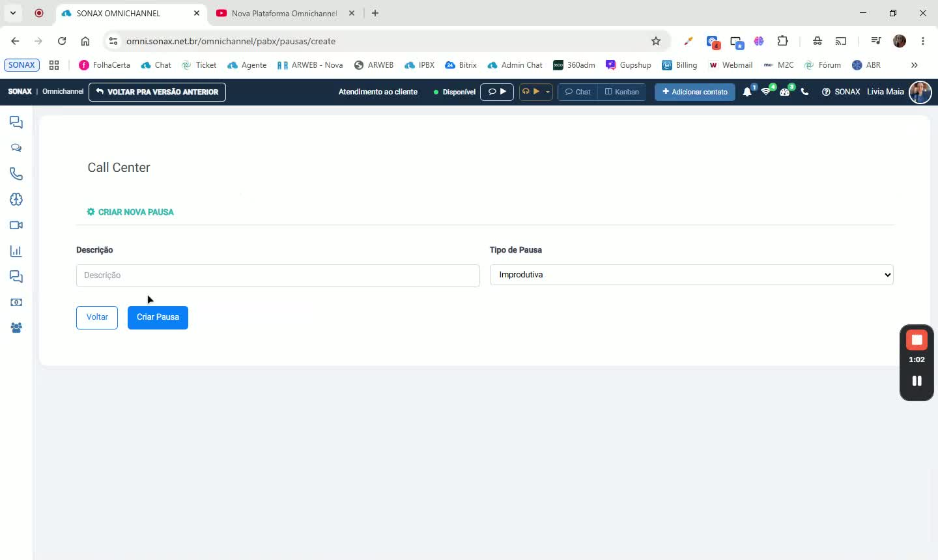Open the dashboard gauge icon in header
Image resolution: width=938 pixels, height=560 pixels.
pos(785,92)
